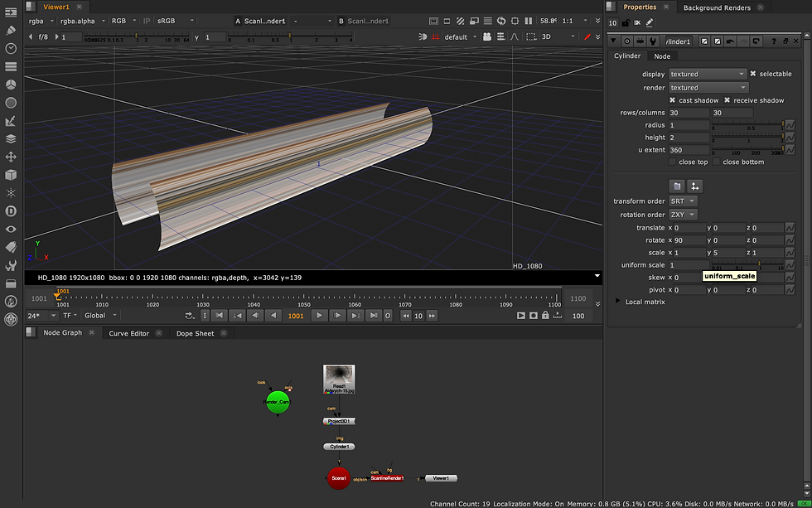This screenshot has height=508, width=812.
Task: Open the rgba channel layer dropdown
Action: pyautogui.click(x=41, y=21)
